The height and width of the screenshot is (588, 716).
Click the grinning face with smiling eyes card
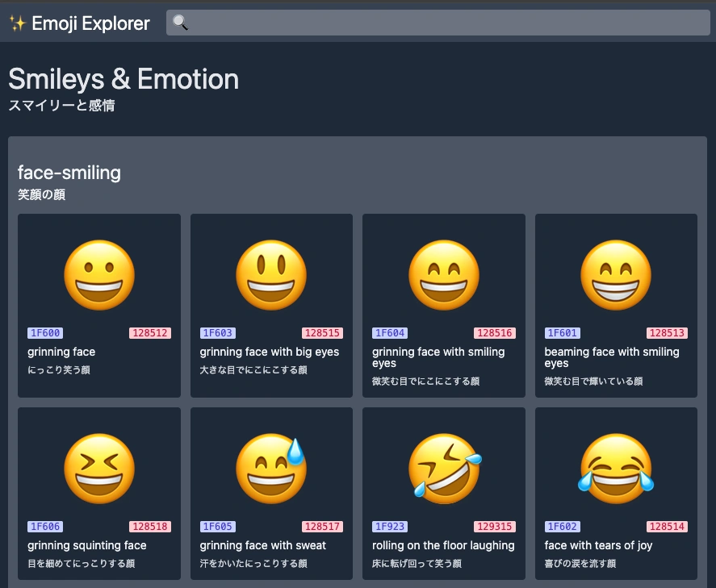[443, 305]
